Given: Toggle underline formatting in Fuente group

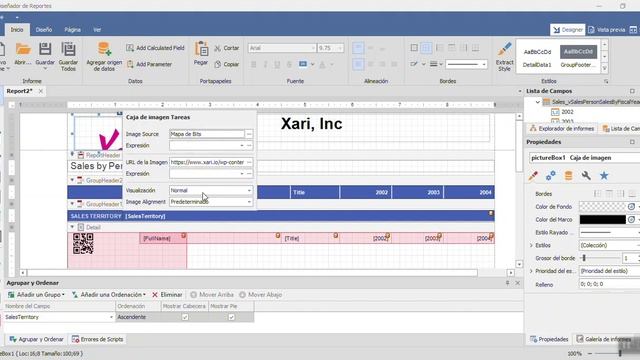Looking at the screenshot, I should (x=277, y=64).
